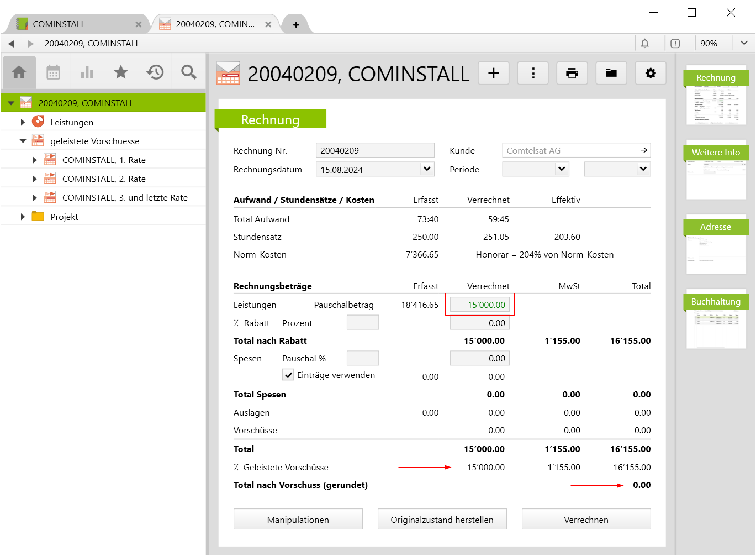Viewport: 756px width, 556px height.
Task: Open the history clock icon
Action: click(155, 72)
